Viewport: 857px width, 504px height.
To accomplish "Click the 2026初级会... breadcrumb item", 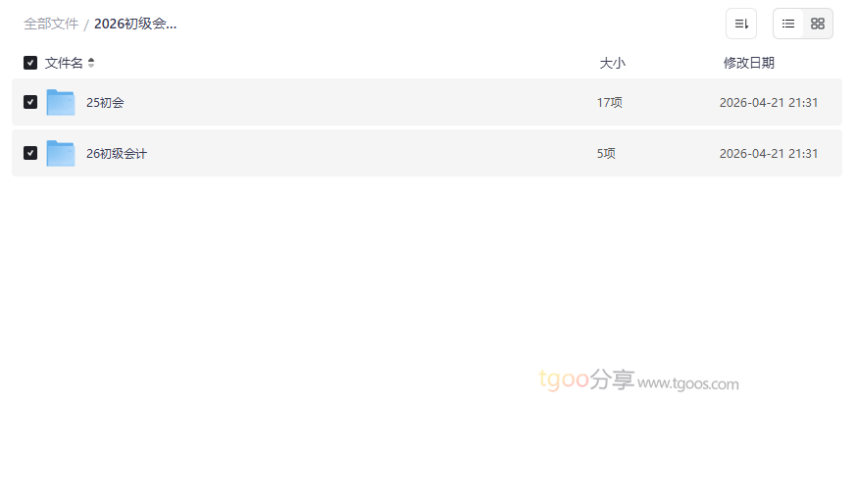I will pos(135,24).
